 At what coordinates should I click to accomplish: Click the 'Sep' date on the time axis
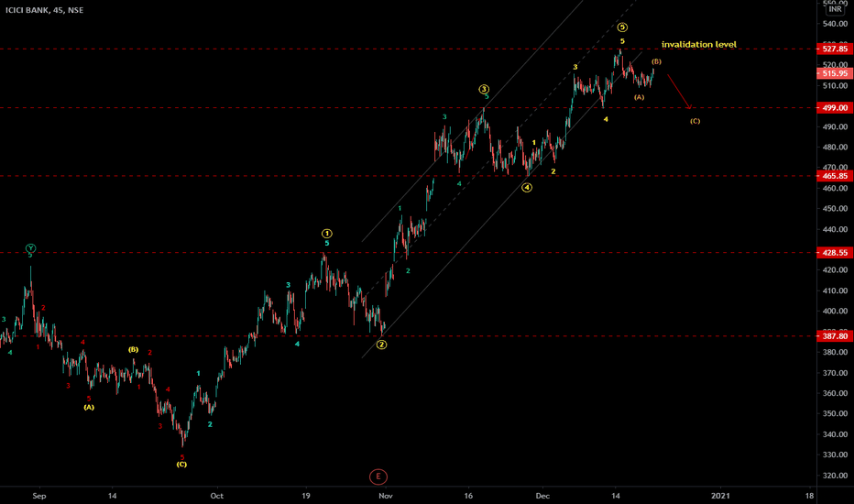[39, 496]
